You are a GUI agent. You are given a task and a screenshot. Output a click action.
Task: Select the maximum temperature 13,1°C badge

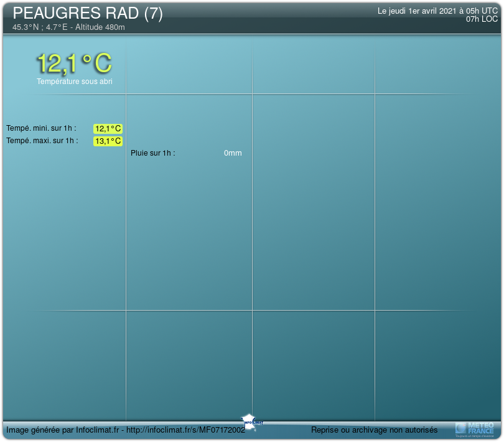[108, 141]
